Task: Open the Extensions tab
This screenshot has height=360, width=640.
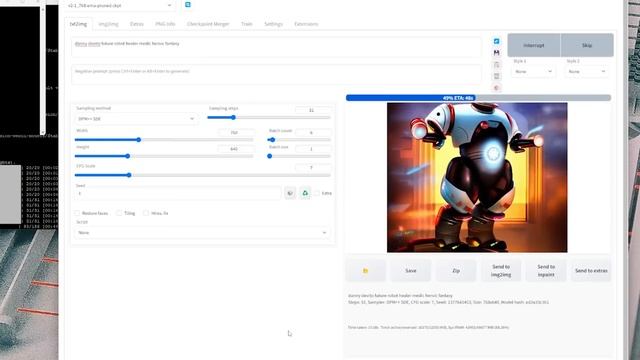Action: coord(306,24)
